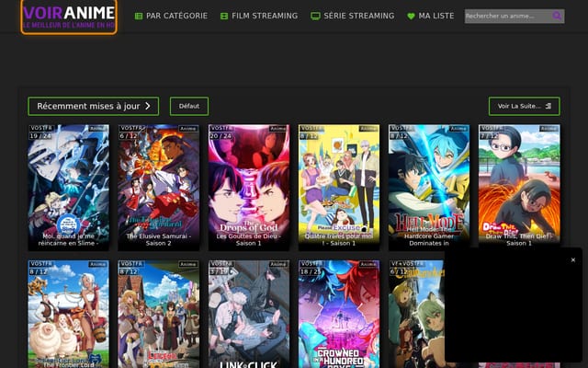Click title 'Moi, quand je me réincarne en Slime'

69,239
